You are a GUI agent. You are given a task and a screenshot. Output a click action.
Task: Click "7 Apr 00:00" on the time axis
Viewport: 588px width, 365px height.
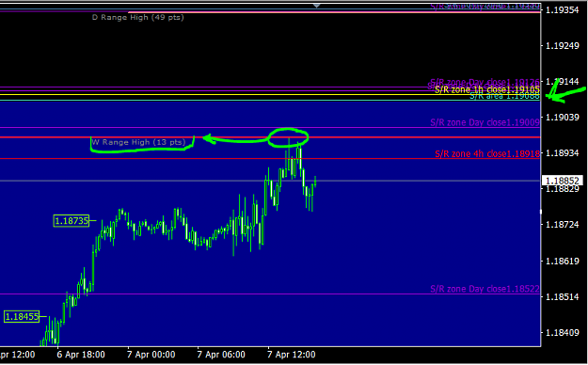point(151,355)
